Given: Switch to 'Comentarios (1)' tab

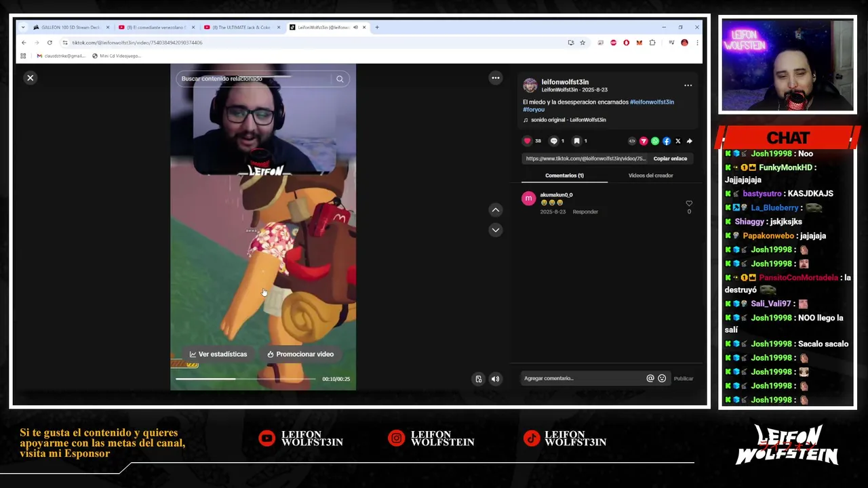Looking at the screenshot, I should click(564, 176).
